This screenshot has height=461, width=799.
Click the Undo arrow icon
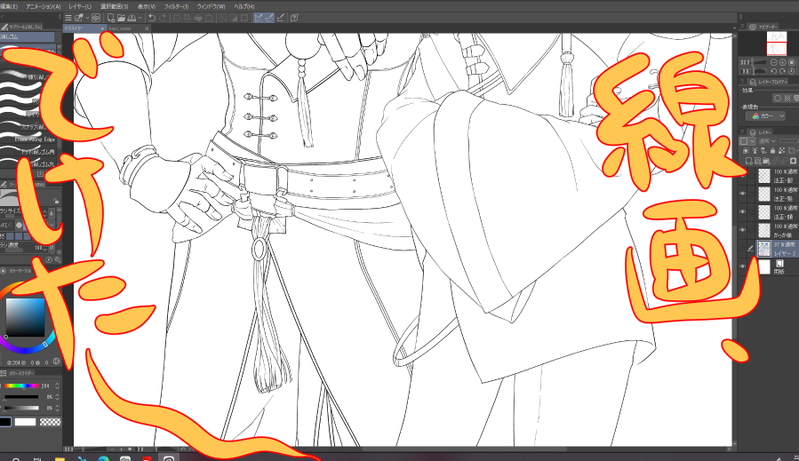152,18
